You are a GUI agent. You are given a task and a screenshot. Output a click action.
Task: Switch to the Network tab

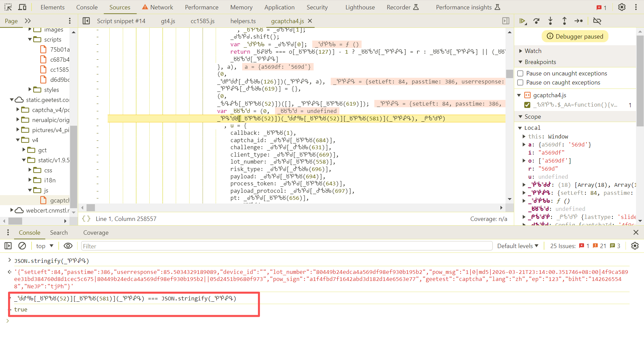(x=157, y=7)
